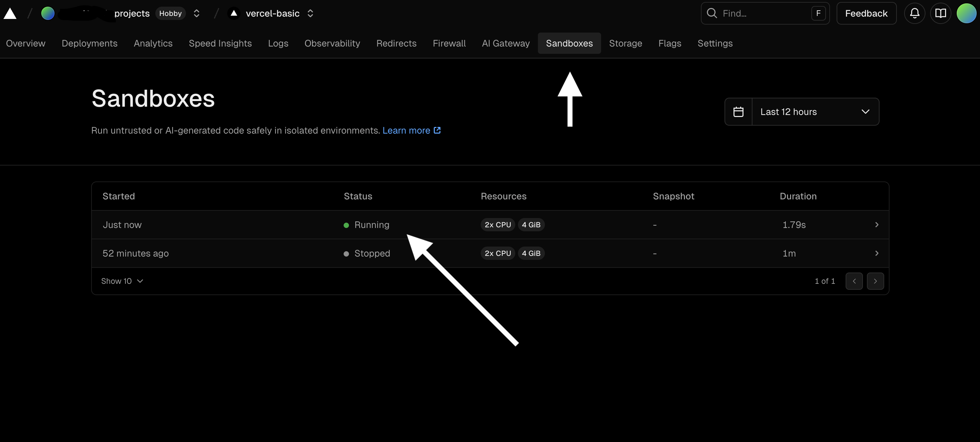This screenshot has height=442, width=980.
Task: Open the team switcher next to Hobby badge
Action: (196, 13)
